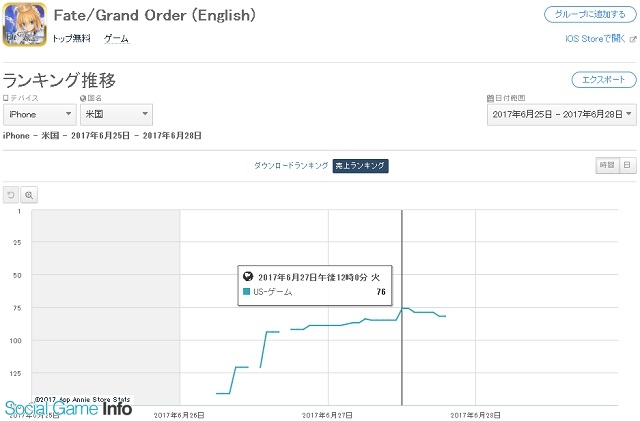Click the calendar icon next to 日付範囲

click(x=490, y=98)
